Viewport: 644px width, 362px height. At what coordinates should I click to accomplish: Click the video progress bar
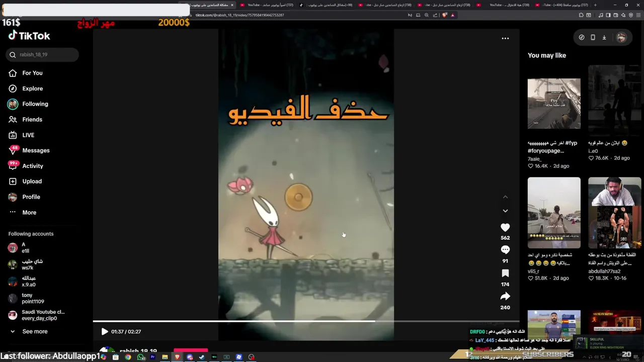(306, 321)
